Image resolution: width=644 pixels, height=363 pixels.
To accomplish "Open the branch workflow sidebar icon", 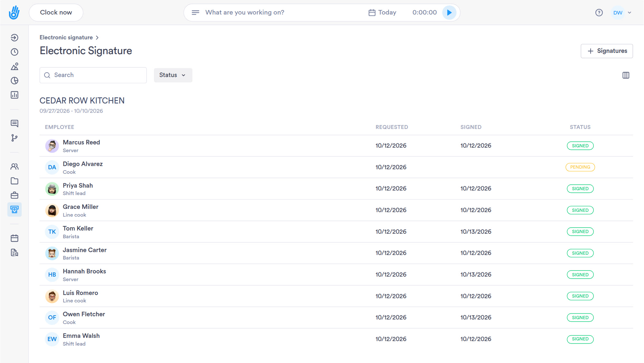I will 14,138.
